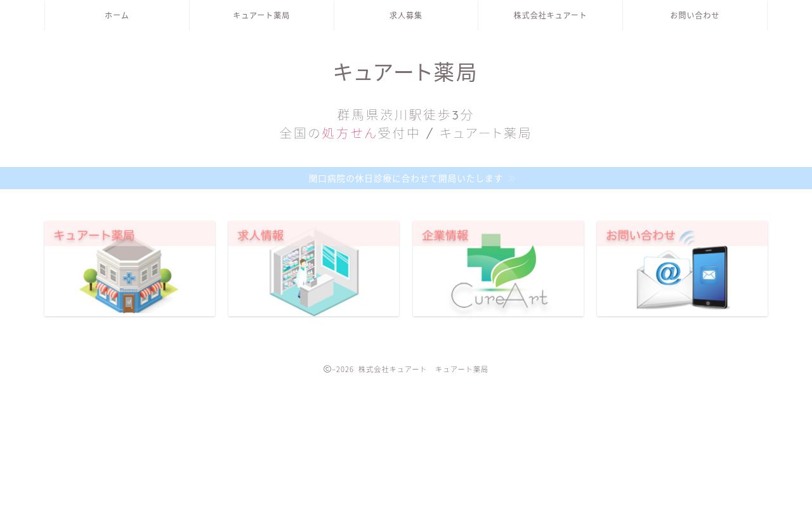Open the 企業情報 CureArt logo card
812x508 pixels.
(498, 269)
